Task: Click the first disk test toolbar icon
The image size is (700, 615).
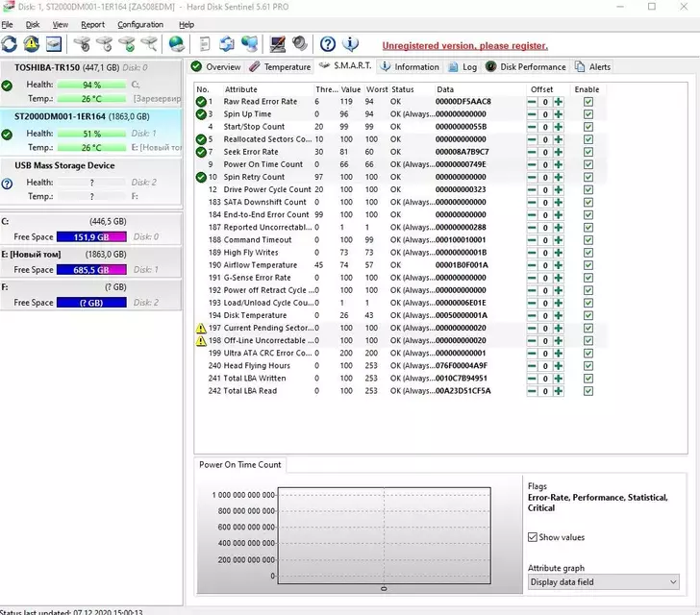Action: pos(82,44)
